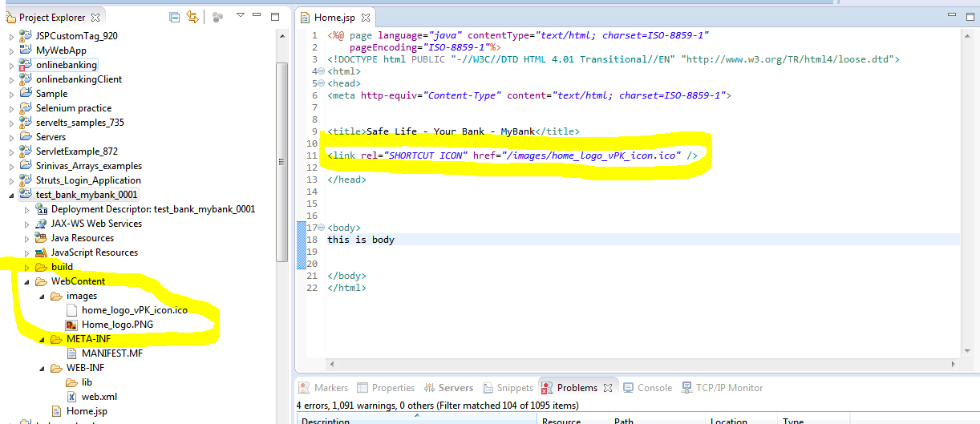
Task: Open Project Explorer View Menu dropdown arrow
Action: point(239,17)
